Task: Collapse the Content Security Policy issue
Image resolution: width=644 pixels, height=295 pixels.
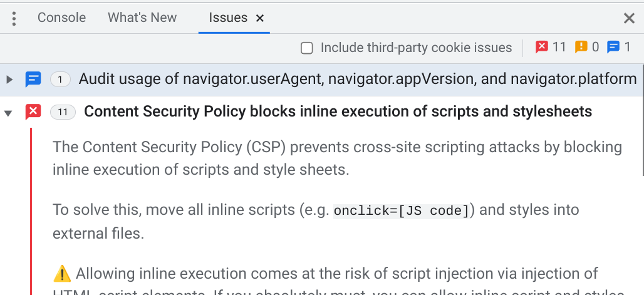Action: click(9, 113)
